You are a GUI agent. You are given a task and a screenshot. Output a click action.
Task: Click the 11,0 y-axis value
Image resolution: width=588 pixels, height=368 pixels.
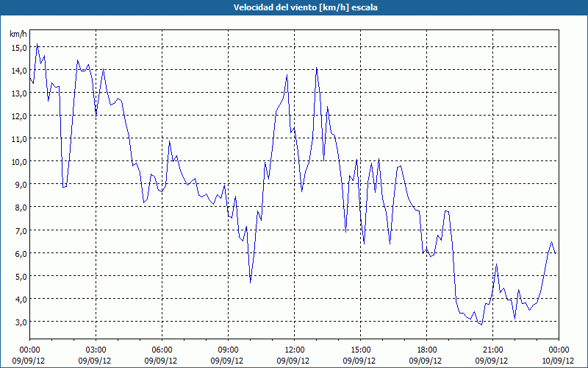[19, 139]
